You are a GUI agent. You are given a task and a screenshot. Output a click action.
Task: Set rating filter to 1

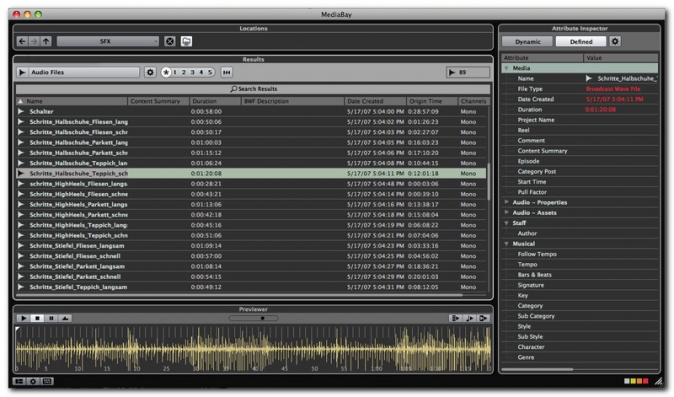(175, 72)
